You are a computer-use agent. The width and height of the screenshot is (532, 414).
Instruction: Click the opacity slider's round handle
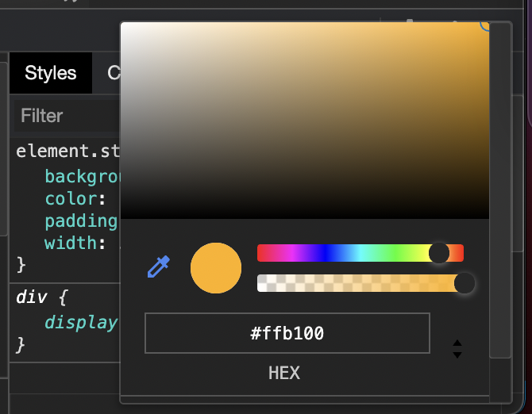tap(464, 283)
